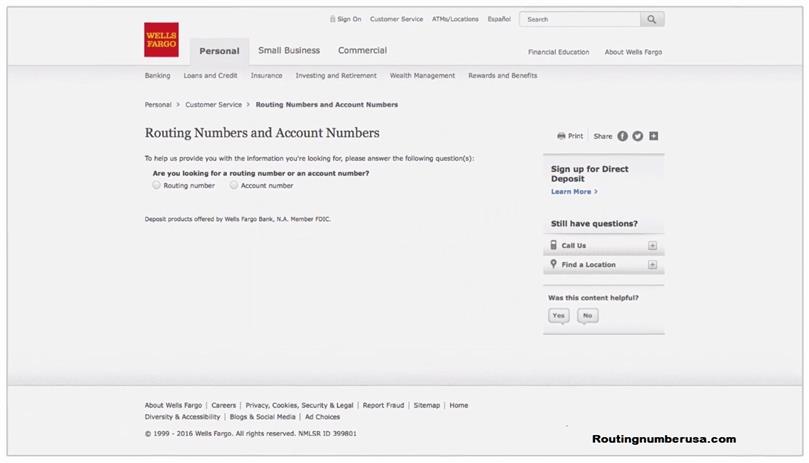Screen dimensions: 809x463
Task: Open more share options plus icon
Action: [x=654, y=136]
